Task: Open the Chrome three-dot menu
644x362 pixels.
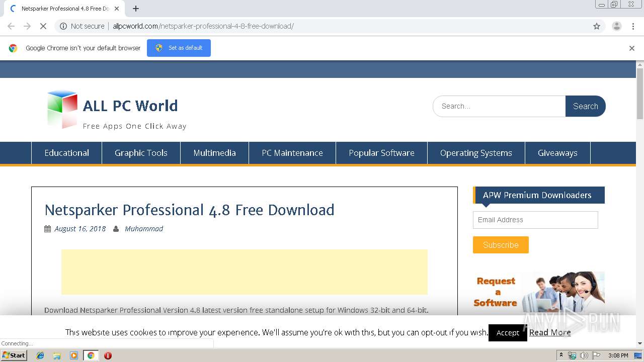Action: [x=633, y=26]
